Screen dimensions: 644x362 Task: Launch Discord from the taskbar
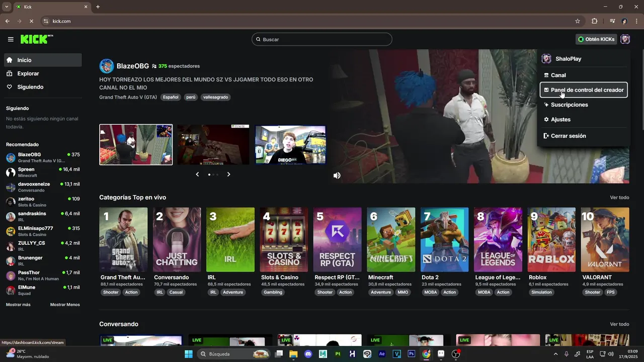pyautogui.click(x=308, y=354)
